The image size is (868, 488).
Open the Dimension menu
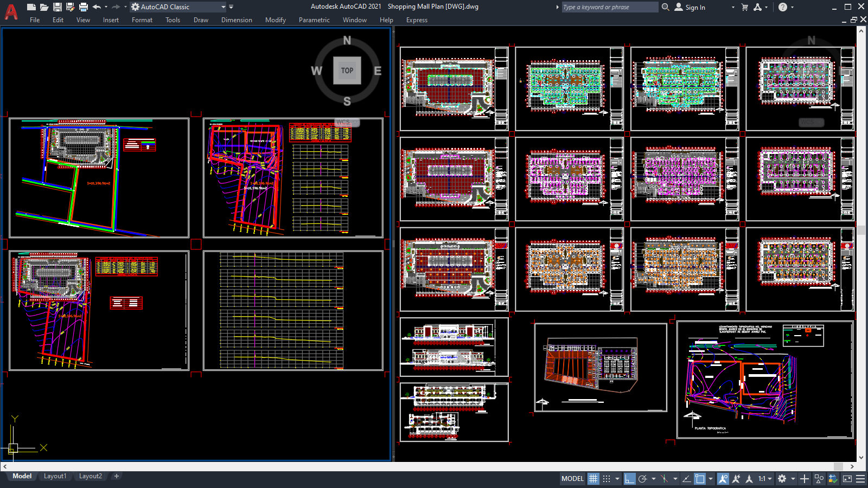(x=237, y=20)
